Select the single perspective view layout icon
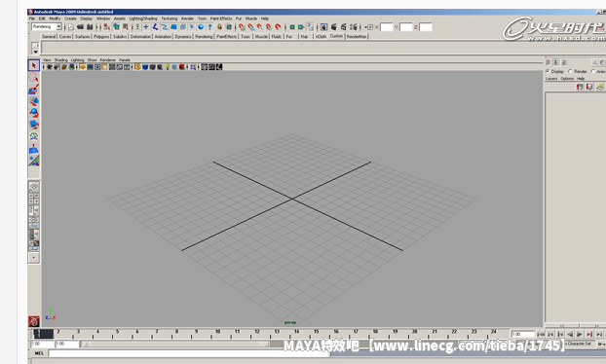 point(34,187)
